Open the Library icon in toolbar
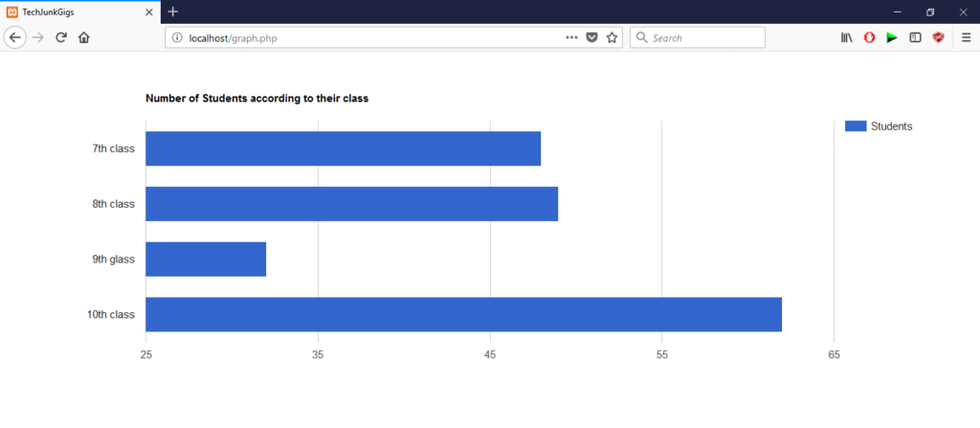 [847, 37]
